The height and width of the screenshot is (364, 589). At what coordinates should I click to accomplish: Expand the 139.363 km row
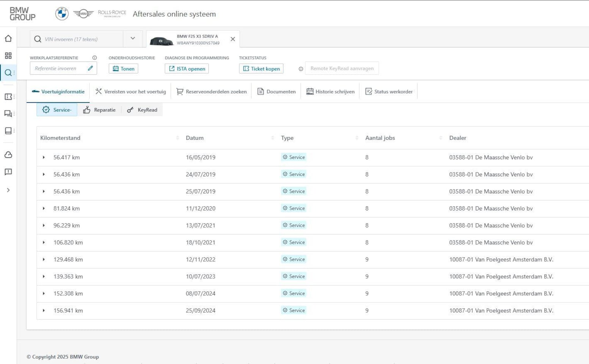(44, 277)
